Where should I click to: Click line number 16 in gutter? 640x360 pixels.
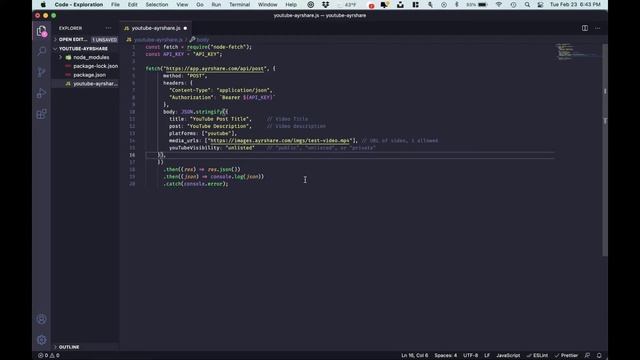pyautogui.click(x=132, y=155)
